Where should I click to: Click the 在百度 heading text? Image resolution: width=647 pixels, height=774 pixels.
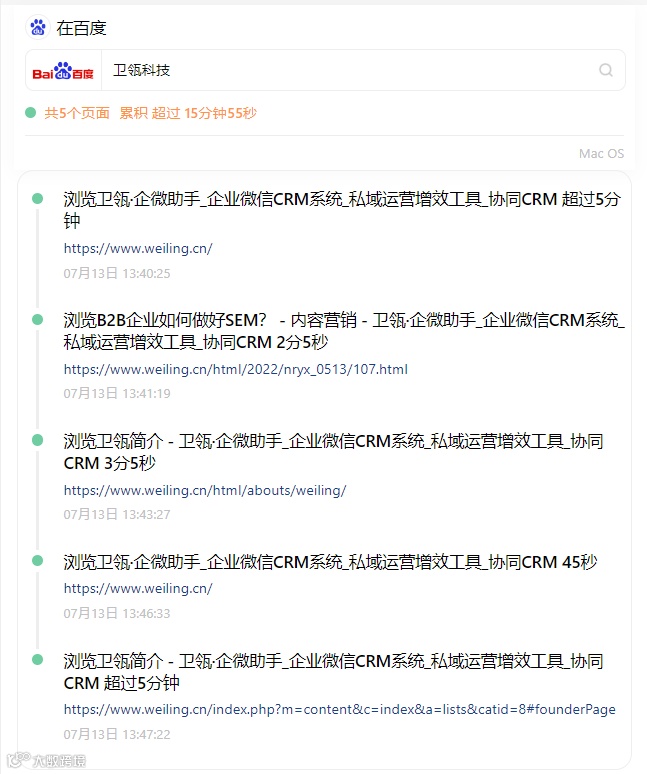click(81, 28)
